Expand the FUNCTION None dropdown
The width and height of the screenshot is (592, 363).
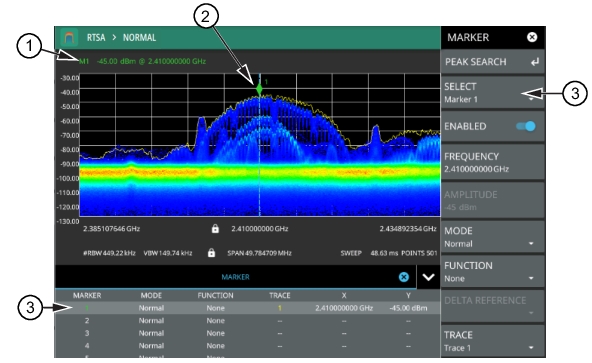click(492, 272)
